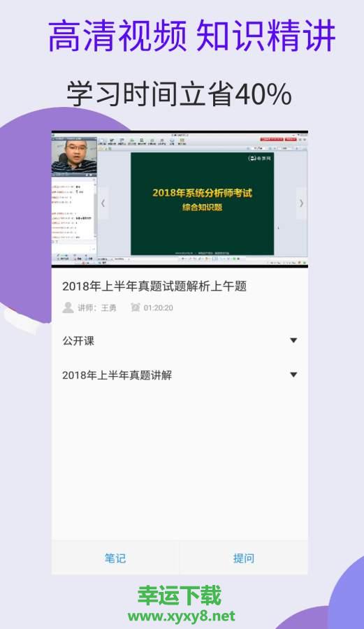Tap lecturer name 王勇

pos(108,308)
